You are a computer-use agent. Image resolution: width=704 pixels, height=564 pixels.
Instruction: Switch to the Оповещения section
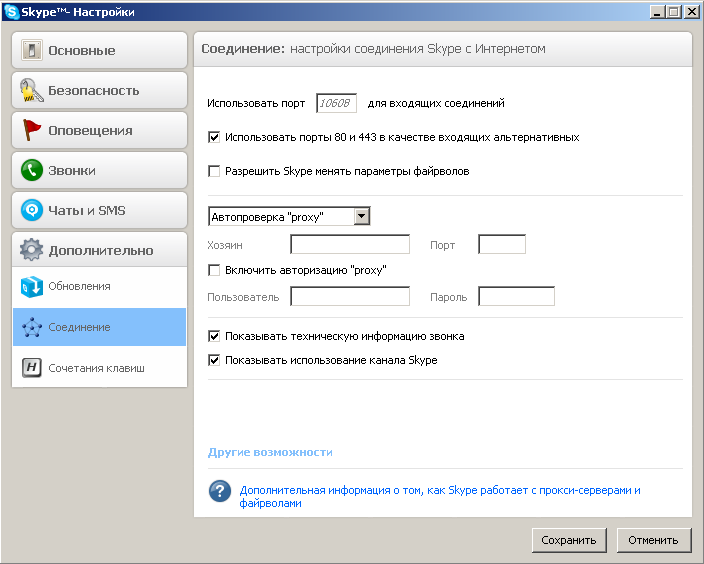tap(99, 130)
